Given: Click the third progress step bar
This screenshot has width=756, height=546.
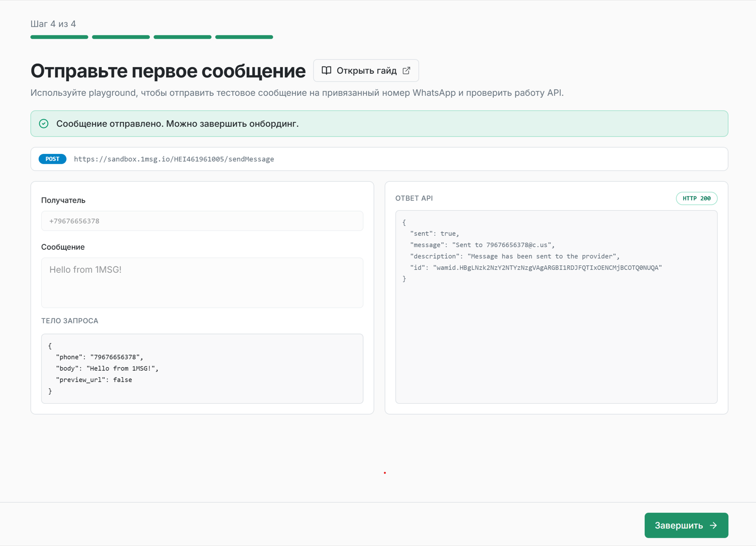Looking at the screenshot, I should (x=182, y=37).
